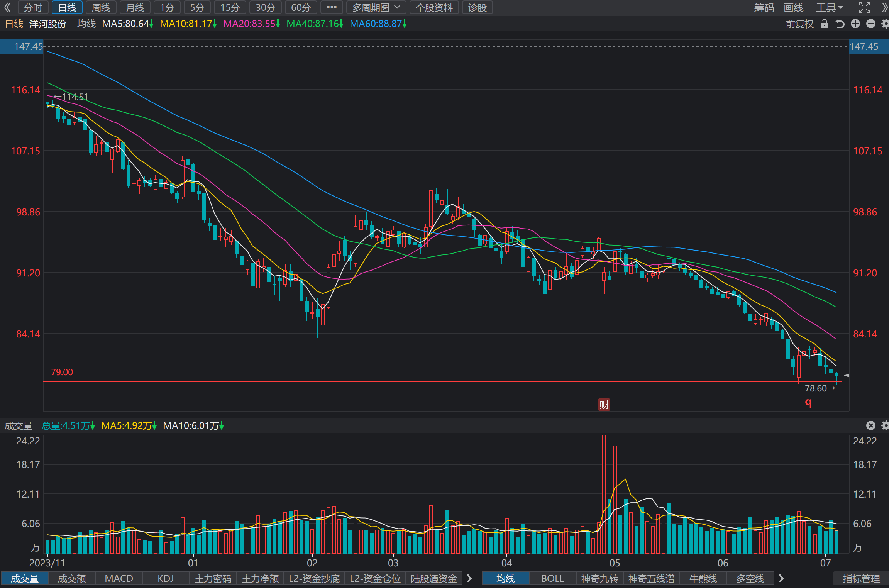Open more timeframes with ellipsis button
This screenshot has width=889, height=588.
pos(332,7)
